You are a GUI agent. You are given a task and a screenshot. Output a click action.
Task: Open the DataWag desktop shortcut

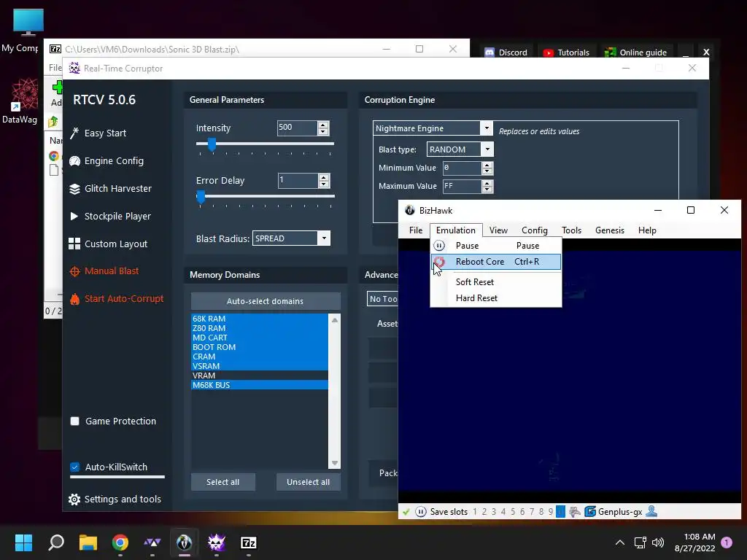coord(24,94)
